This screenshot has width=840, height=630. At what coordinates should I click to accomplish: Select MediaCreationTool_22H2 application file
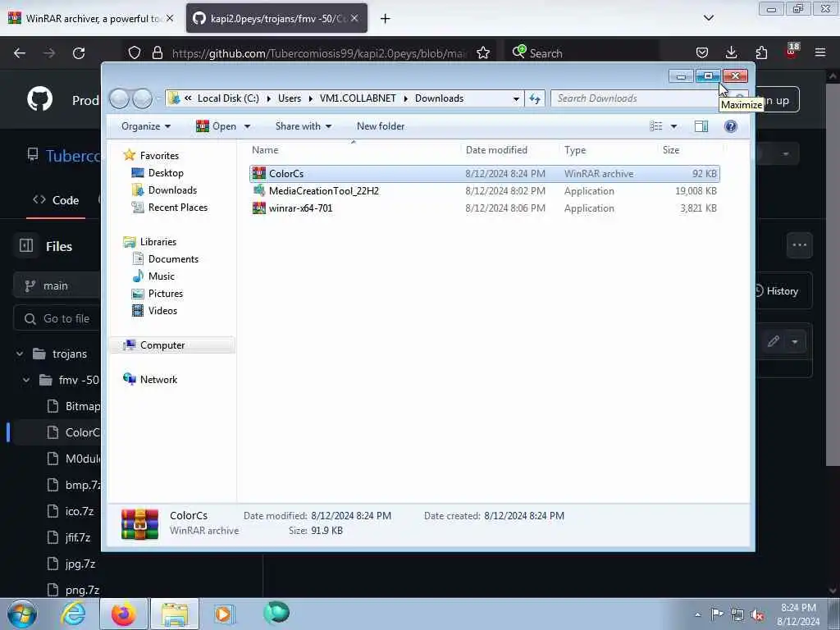pyautogui.click(x=484, y=190)
